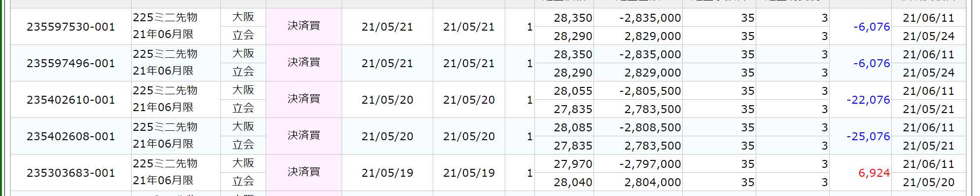This screenshot has width=980, height=196.
Task: Click the red 6,924 profit value
Action: [x=874, y=173]
